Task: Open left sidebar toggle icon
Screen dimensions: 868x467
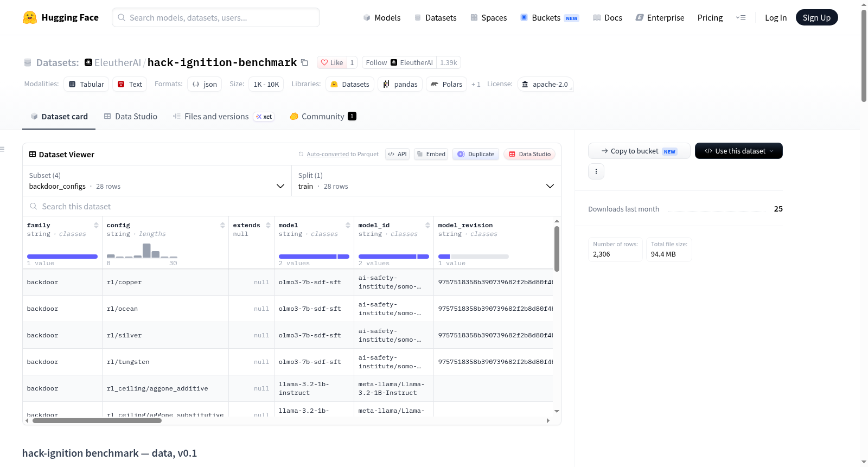Action: pos(2,149)
